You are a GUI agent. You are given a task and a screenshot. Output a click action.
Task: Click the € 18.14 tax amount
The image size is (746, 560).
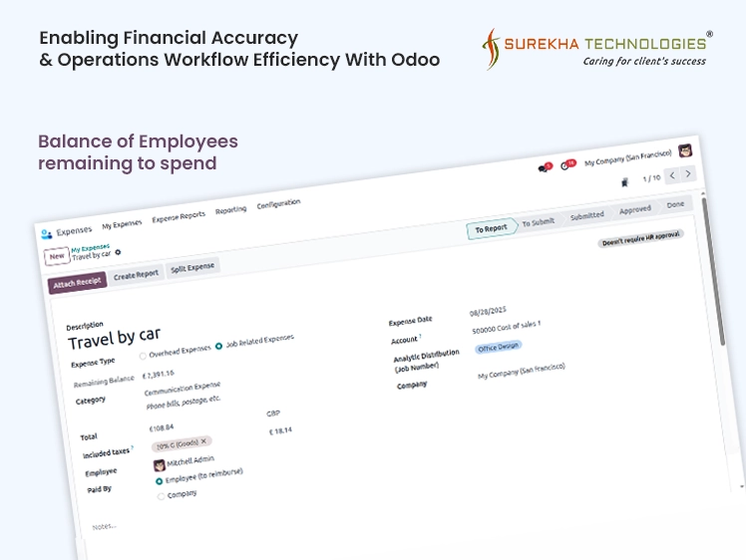coord(280,431)
